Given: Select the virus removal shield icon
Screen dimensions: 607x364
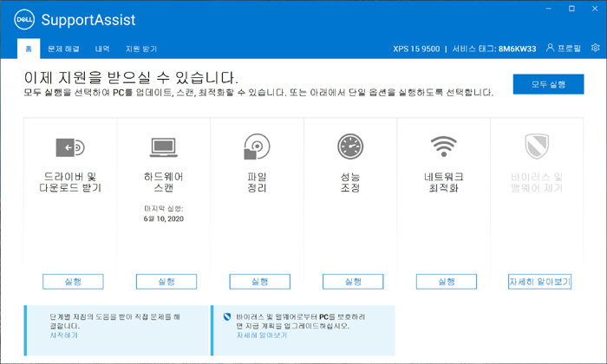Looking at the screenshot, I should (x=537, y=146).
